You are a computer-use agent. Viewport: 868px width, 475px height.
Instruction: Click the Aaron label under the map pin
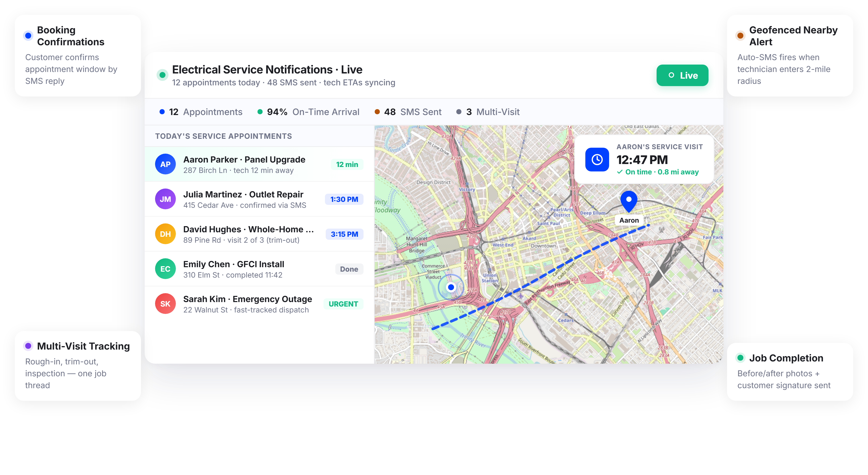(629, 220)
